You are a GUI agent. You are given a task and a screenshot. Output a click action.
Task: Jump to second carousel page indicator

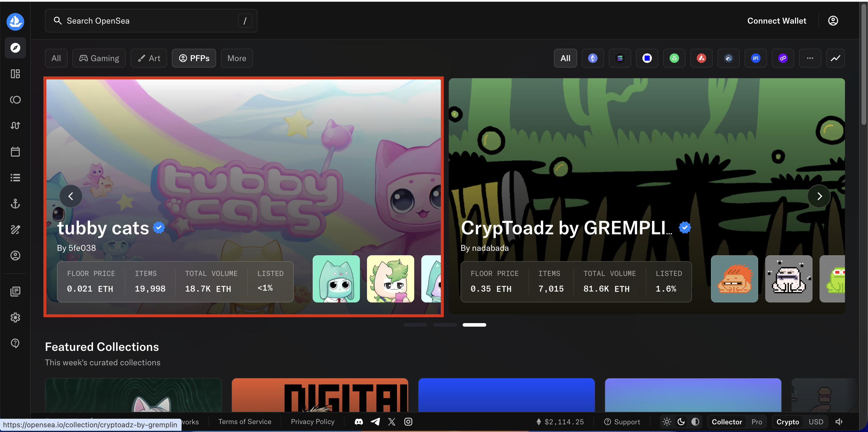tap(445, 325)
